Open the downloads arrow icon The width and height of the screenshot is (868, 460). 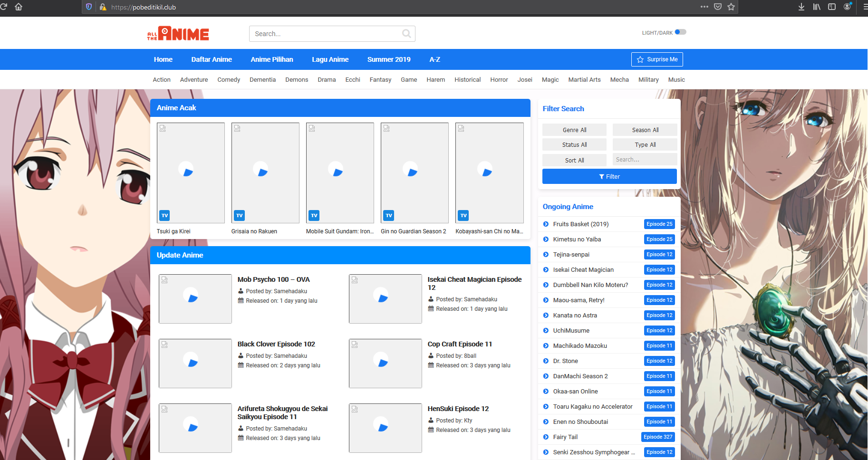tap(801, 7)
